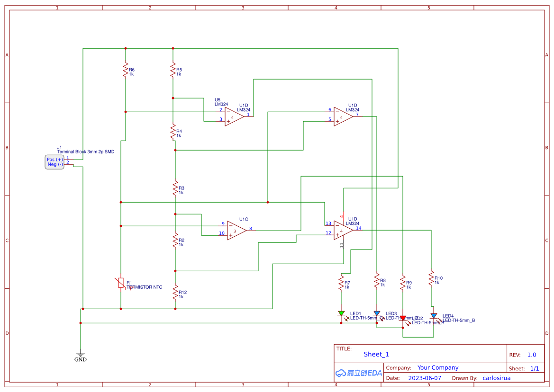The width and height of the screenshot is (554, 392).
Task: Click the GND ground symbol
Action: (81, 354)
